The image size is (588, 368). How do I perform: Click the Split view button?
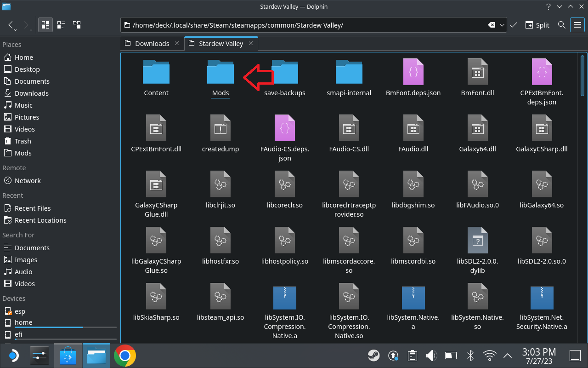point(537,25)
